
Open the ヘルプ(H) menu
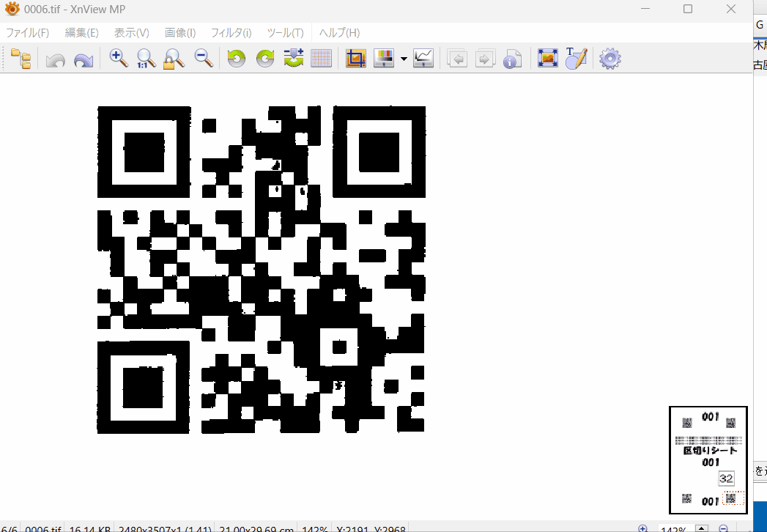coord(339,33)
